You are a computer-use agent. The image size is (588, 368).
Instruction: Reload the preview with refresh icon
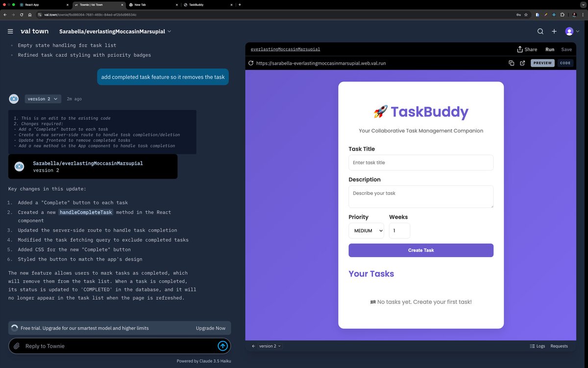(251, 63)
